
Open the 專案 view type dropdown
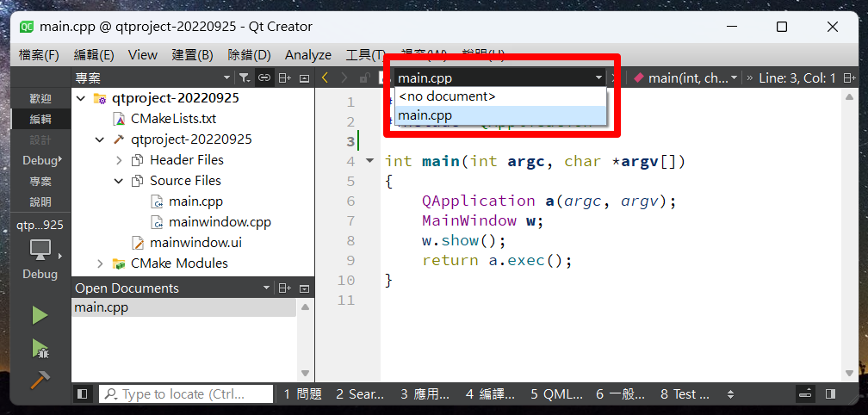[x=153, y=78]
